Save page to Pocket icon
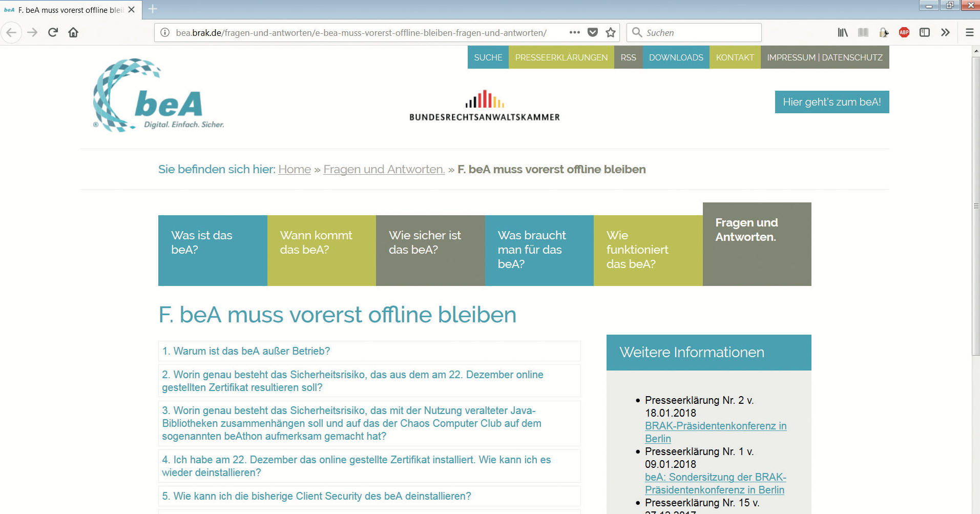The height and width of the screenshot is (514, 980). click(x=593, y=32)
